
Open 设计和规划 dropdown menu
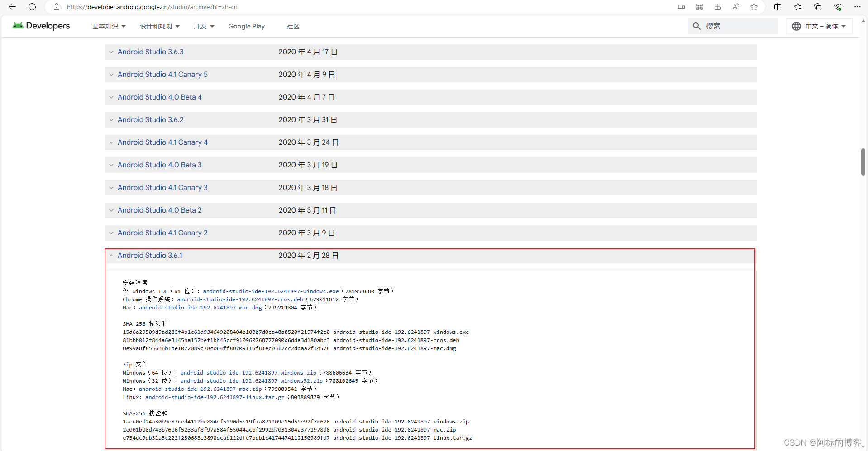click(x=160, y=26)
